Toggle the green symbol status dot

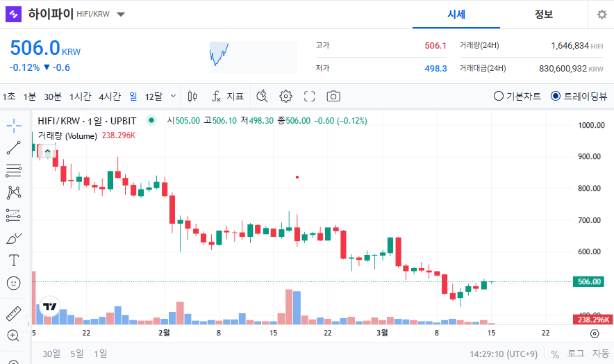coord(151,120)
